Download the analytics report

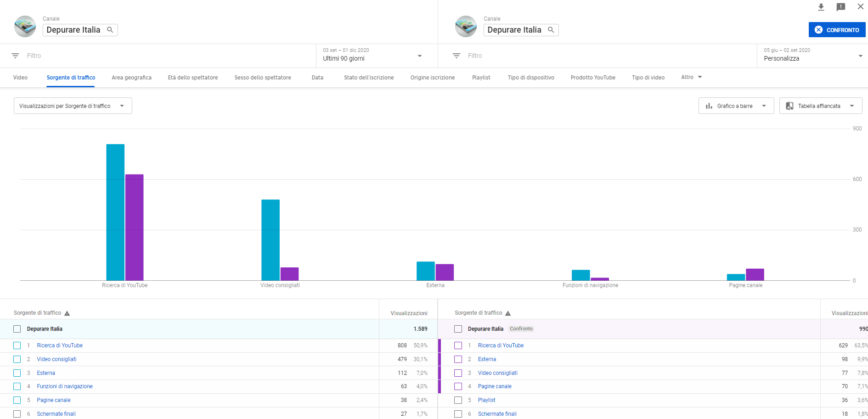pos(821,7)
